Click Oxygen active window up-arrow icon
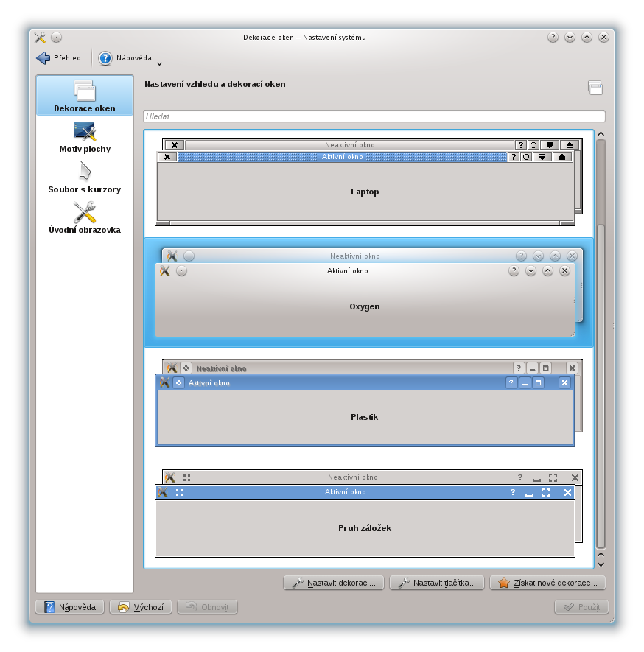 548,271
